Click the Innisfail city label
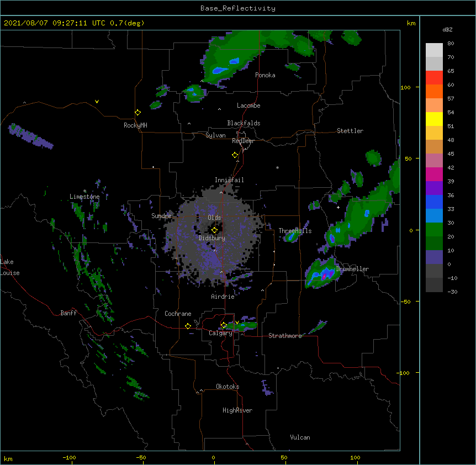Viewport: 476px width, 465px height. (229, 180)
